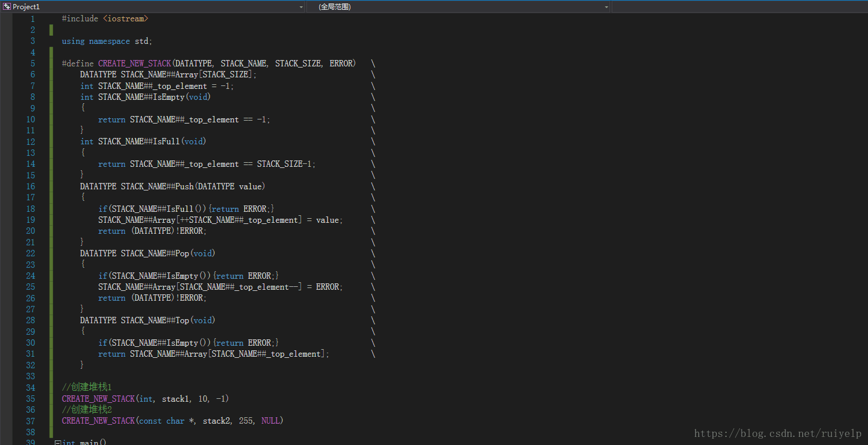Click the STACK_NAME##Top(void) function header

click(x=148, y=320)
